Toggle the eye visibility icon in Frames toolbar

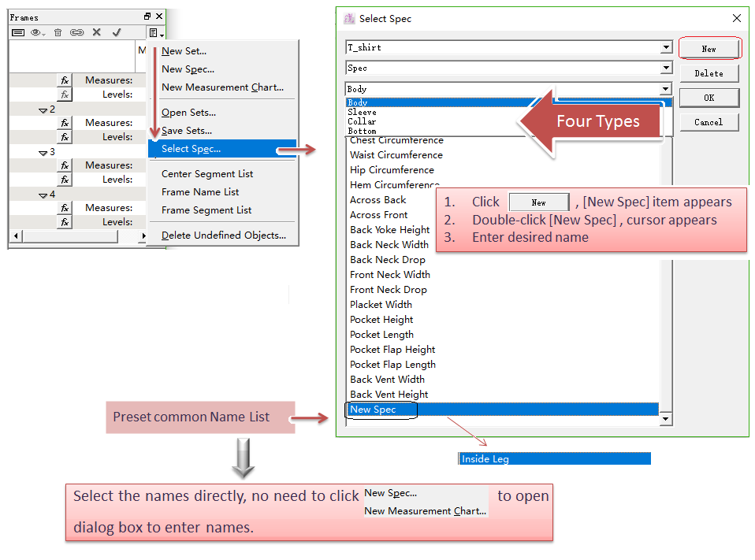pyautogui.click(x=37, y=32)
